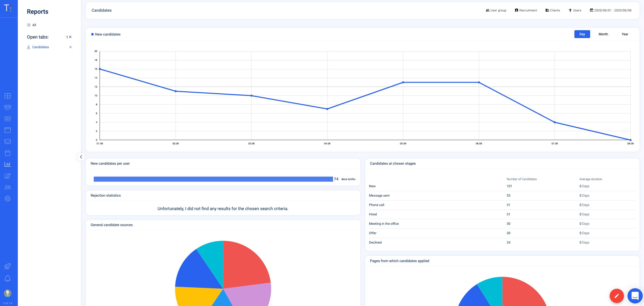
Task: Open the Clients filter
Action: [x=553, y=10]
